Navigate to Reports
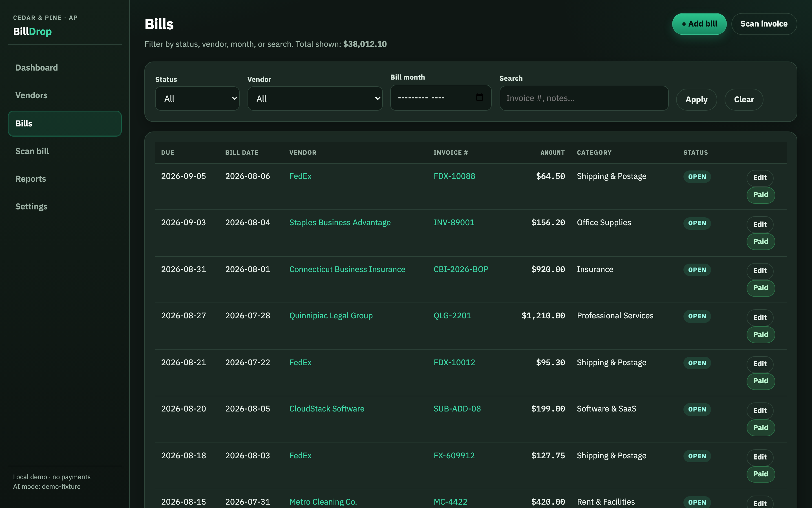 pyautogui.click(x=65, y=179)
